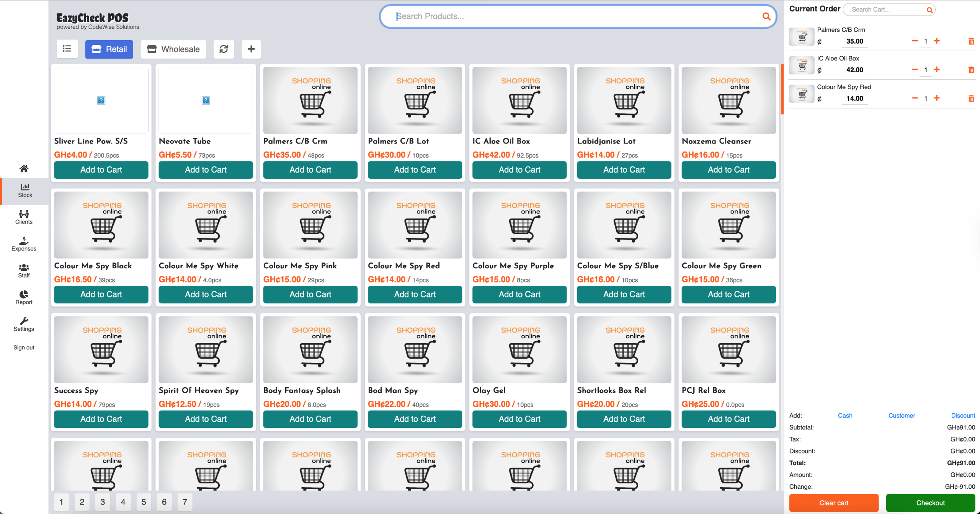980x514 pixels.
Task: Click the plus add-new icon in toolbar
Action: pyautogui.click(x=251, y=49)
